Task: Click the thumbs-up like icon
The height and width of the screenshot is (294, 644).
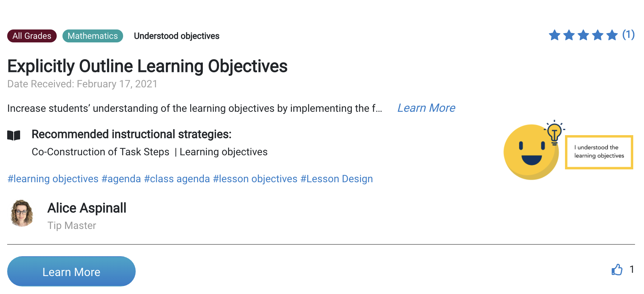Action: 617,270
